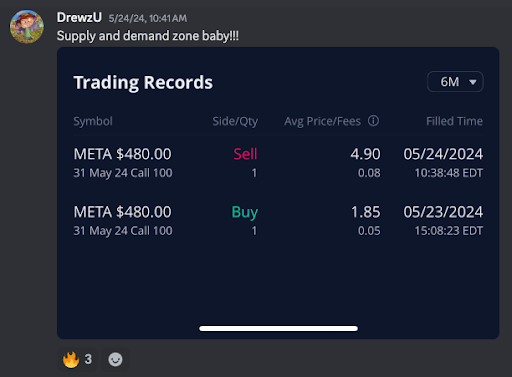Click the DrewzU username
512x377 pixels.
(x=79, y=17)
